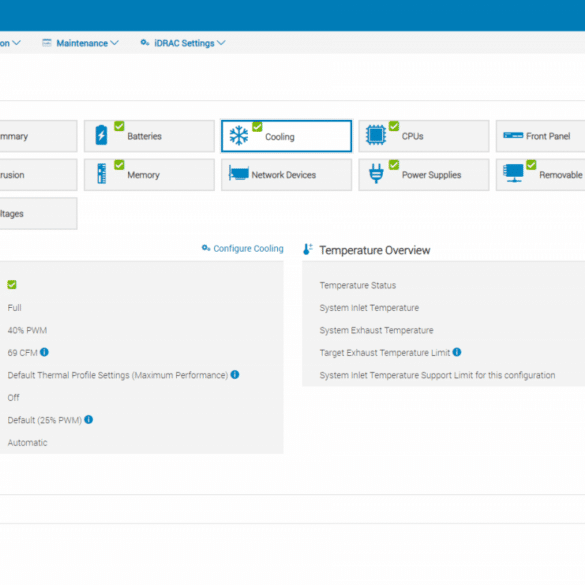Click the CPU chip icon
585x585 pixels.
[376, 135]
